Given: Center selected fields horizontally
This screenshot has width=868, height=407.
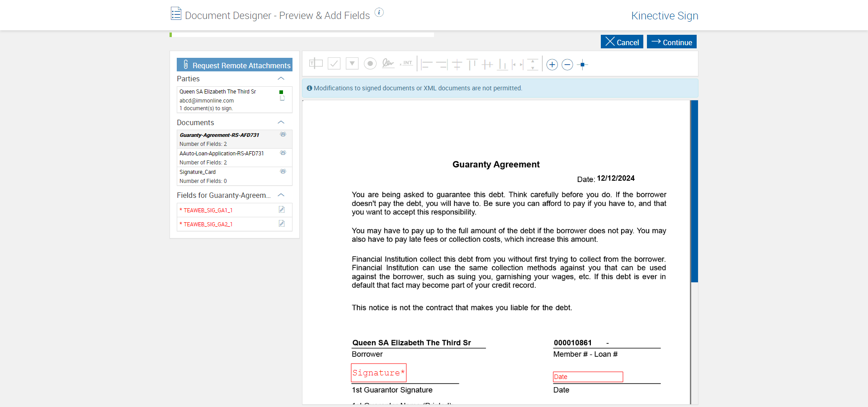Looking at the screenshot, I should (457, 65).
